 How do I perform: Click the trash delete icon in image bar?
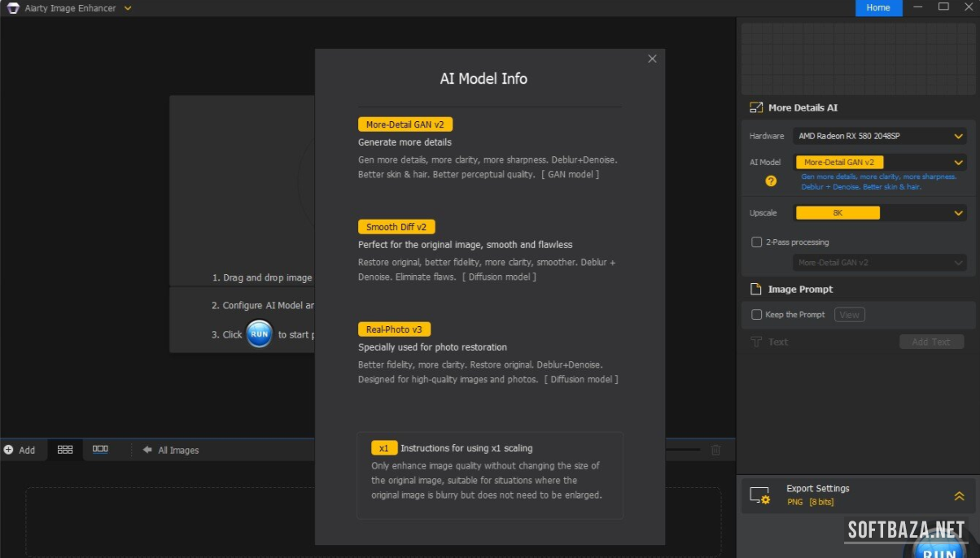pos(716,450)
